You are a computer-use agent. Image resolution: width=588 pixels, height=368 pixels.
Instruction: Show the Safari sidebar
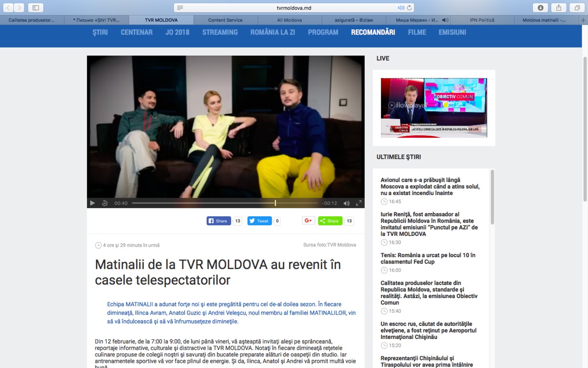35,8
